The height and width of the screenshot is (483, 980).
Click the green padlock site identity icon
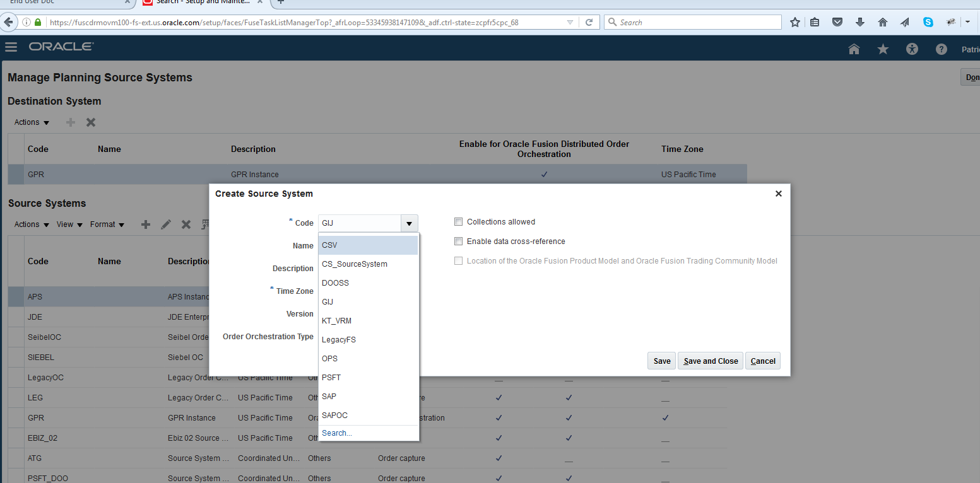(x=38, y=22)
